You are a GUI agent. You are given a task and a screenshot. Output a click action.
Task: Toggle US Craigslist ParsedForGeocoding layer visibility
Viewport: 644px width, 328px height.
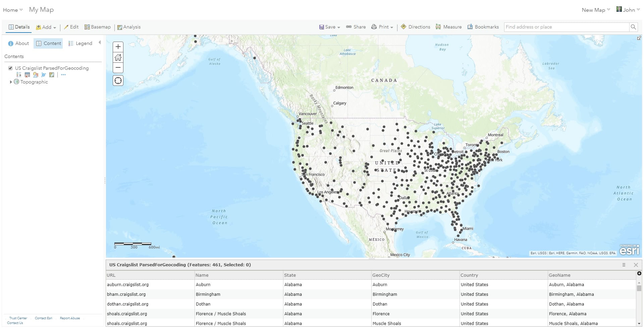coord(10,68)
